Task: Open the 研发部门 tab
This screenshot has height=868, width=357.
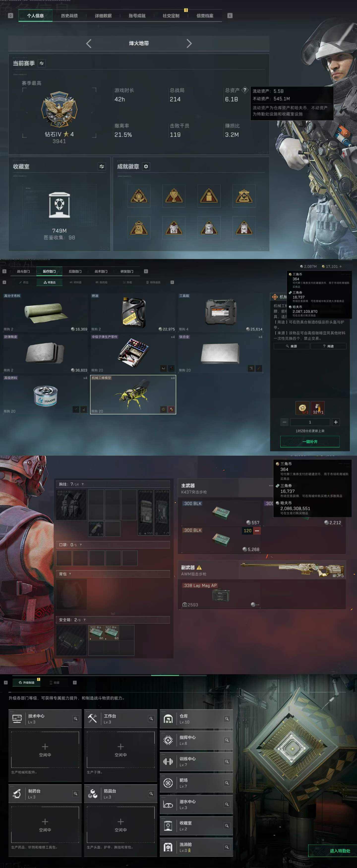Action: tap(127, 271)
